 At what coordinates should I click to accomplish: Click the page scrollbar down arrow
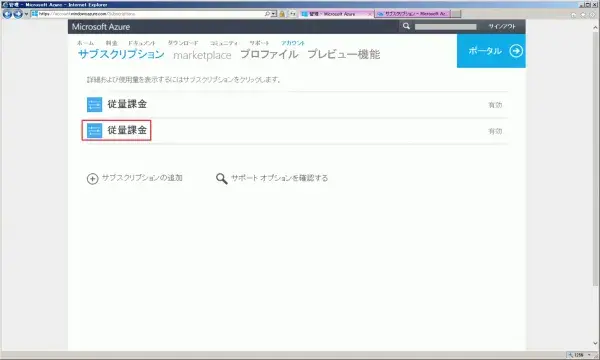(595, 343)
